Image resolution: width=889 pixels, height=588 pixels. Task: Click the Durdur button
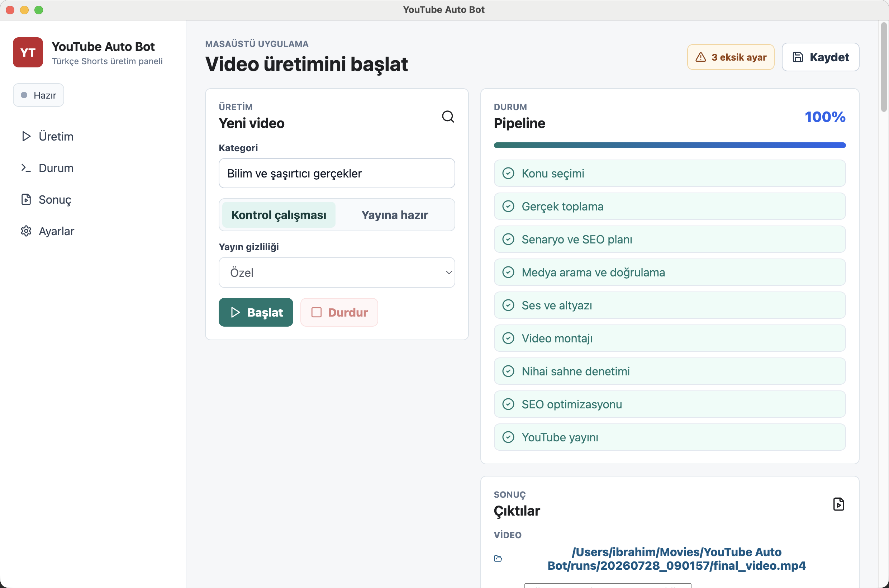point(339,312)
